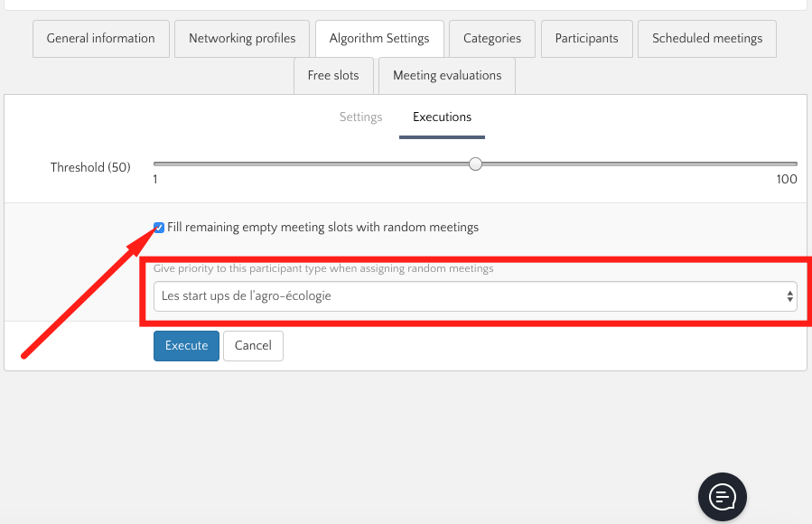Open the chat support widget icon
Viewport: 812px width, 524px height.
tap(722, 496)
